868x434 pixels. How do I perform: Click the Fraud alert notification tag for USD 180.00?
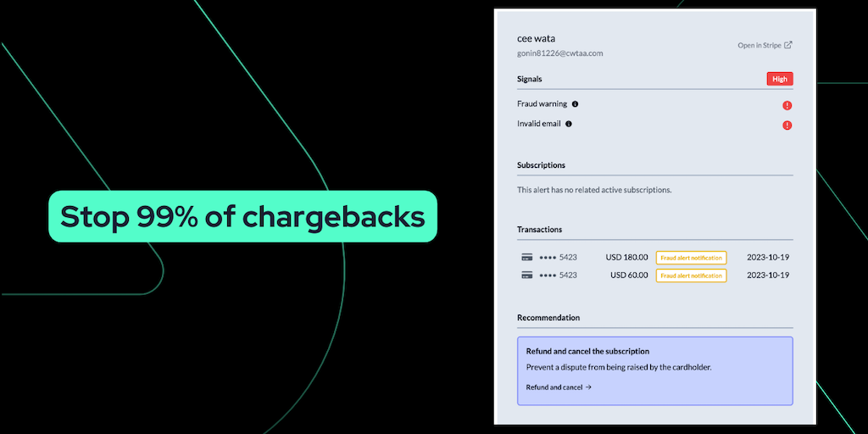click(x=691, y=258)
